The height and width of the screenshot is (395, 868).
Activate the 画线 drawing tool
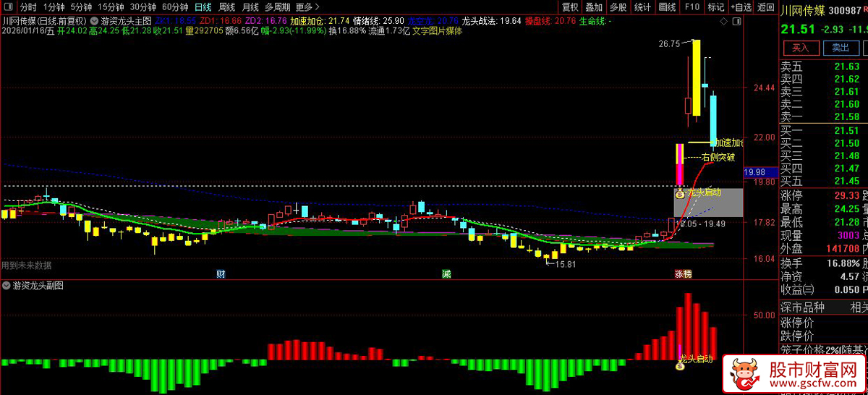click(x=667, y=7)
